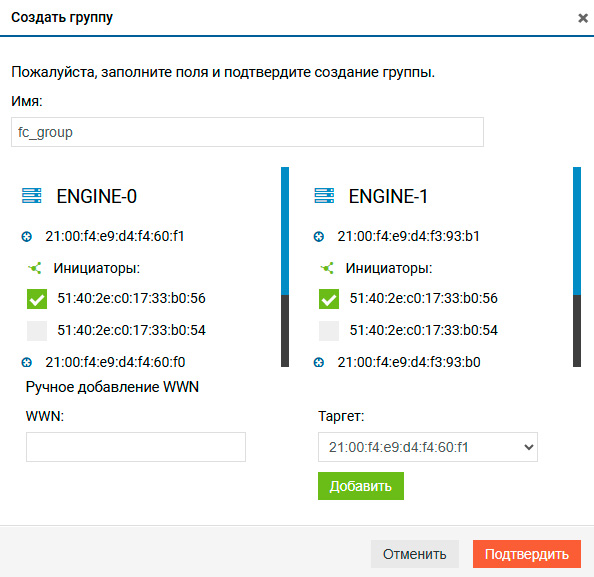Click the Подтвердить button
This screenshot has width=594, height=577.
coord(527,554)
